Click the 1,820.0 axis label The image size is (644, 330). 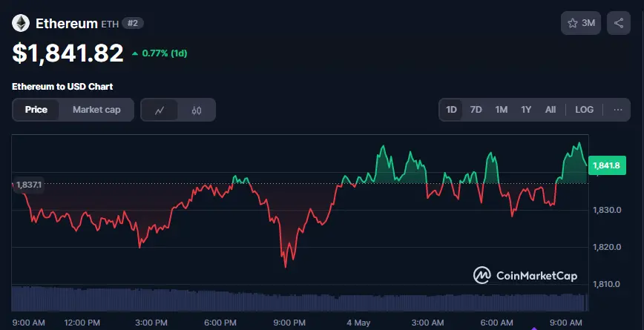[x=607, y=247]
